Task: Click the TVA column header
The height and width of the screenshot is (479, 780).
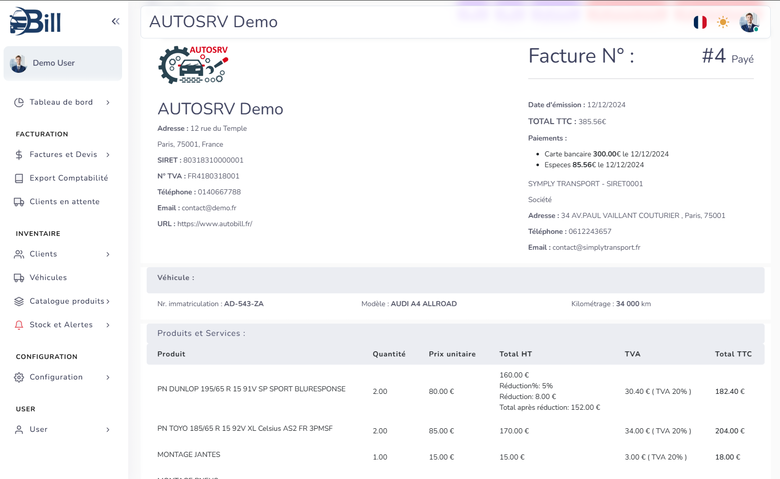Action: [x=632, y=354]
